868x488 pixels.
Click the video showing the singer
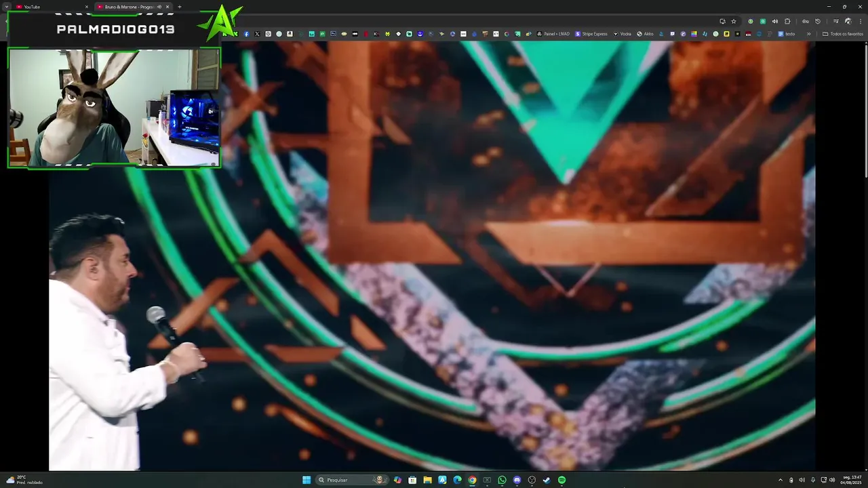point(432,256)
